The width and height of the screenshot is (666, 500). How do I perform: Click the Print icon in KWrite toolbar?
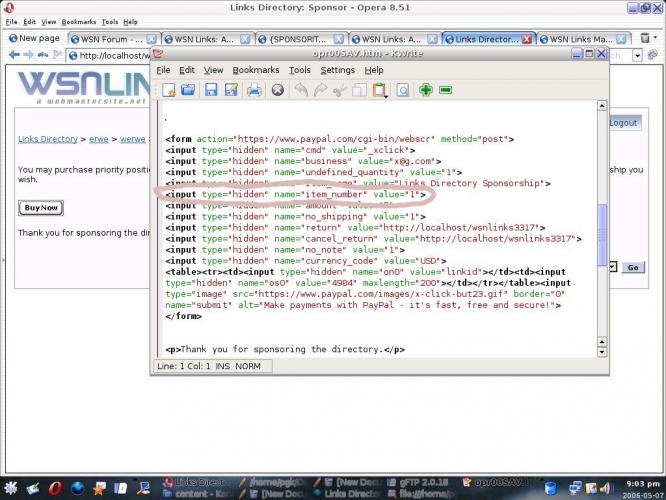[x=254, y=90]
